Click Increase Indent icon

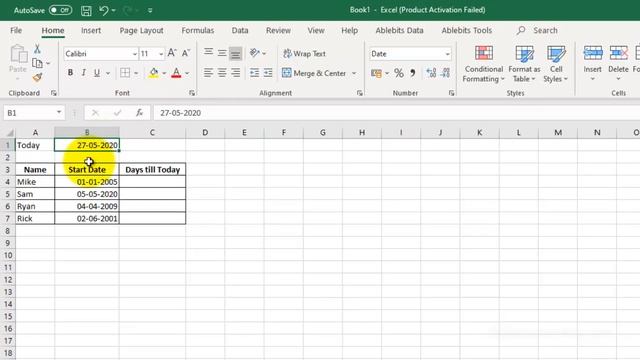[x=268, y=73]
